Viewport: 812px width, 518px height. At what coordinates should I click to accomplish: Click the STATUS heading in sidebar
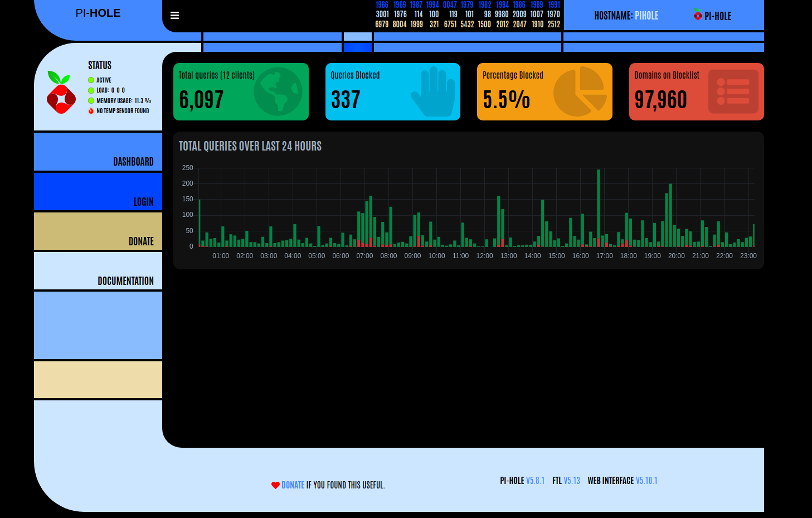point(100,65)
